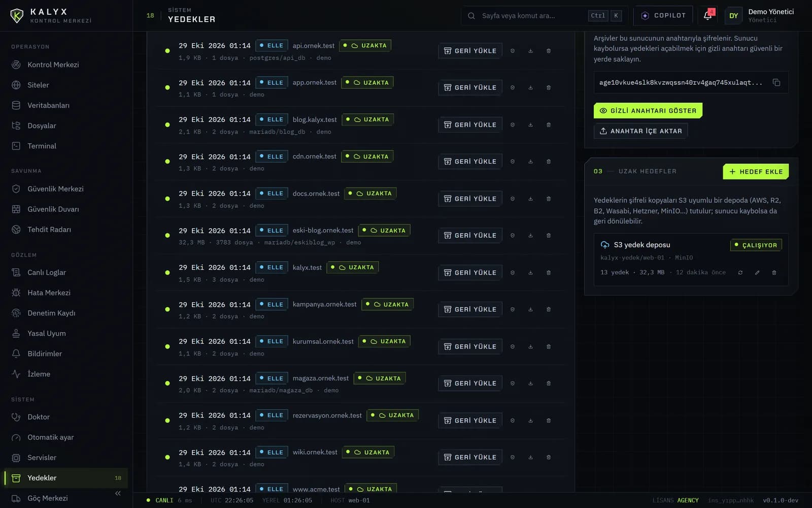Download the kalyx.test backup
The height and width of the screenshot is (508, 812).
click(530, 273)
